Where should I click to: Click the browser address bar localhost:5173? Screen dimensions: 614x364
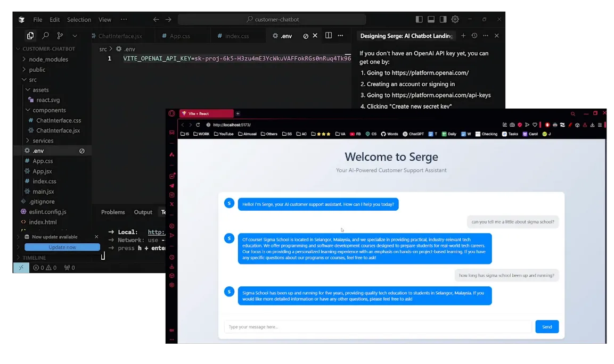point(232,125)
